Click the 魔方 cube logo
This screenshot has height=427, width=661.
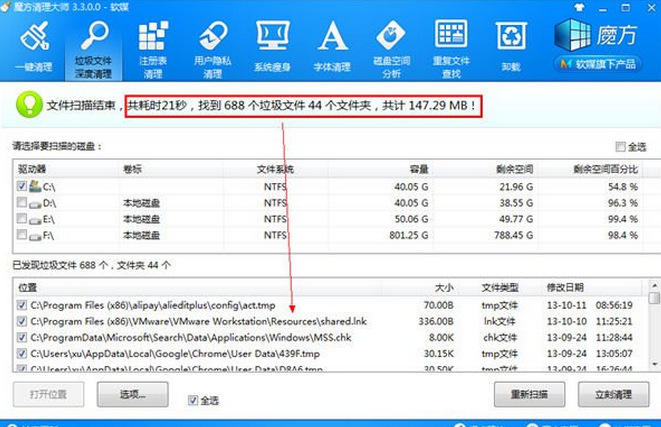click(572, 35)
